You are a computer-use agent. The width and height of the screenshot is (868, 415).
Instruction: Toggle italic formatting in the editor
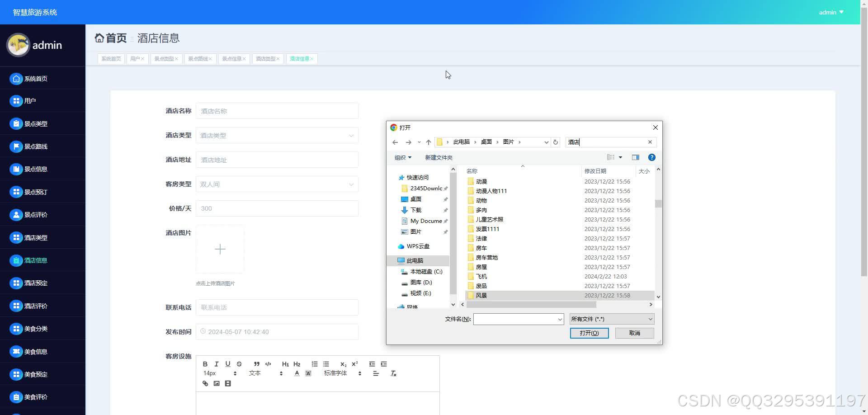click(x=217, y=364)
